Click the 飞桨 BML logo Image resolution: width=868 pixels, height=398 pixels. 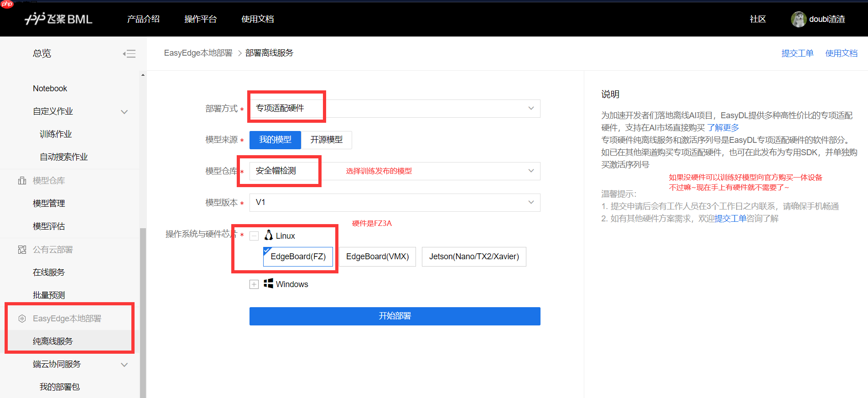pos(58,19)
